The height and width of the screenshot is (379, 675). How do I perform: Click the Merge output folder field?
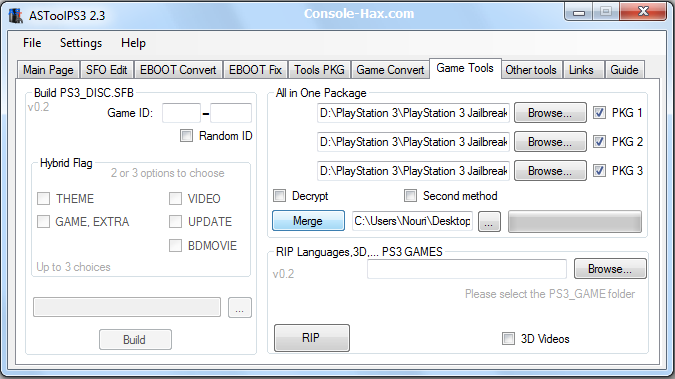(x=412, y=221)
